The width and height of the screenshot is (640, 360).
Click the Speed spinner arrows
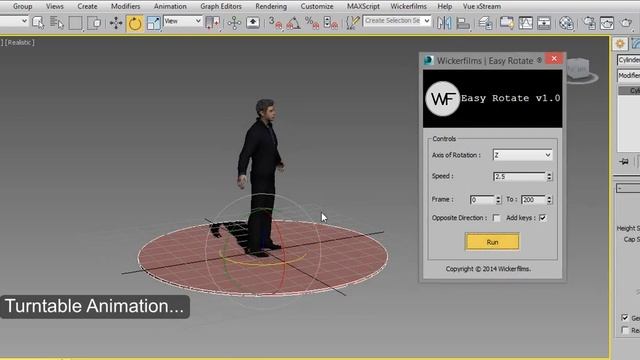(549, 176)
